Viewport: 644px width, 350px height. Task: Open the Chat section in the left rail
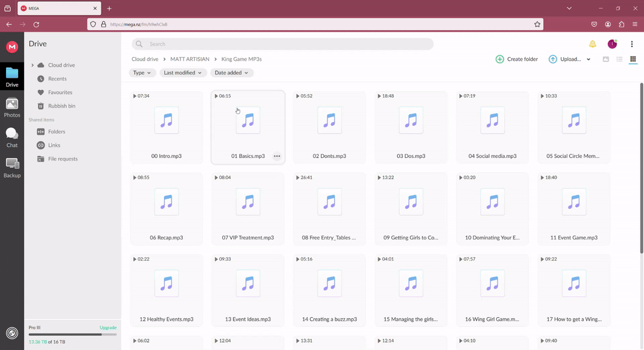[12, 137]
